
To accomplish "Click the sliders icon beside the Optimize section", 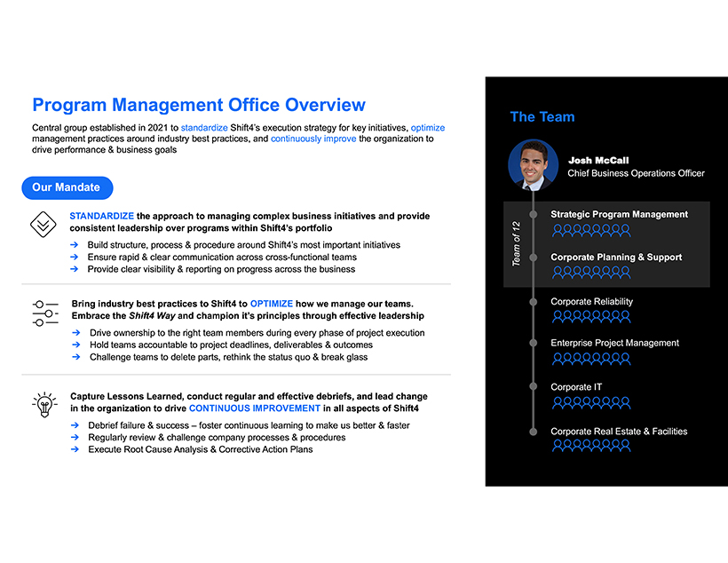I will click(45, 313).
